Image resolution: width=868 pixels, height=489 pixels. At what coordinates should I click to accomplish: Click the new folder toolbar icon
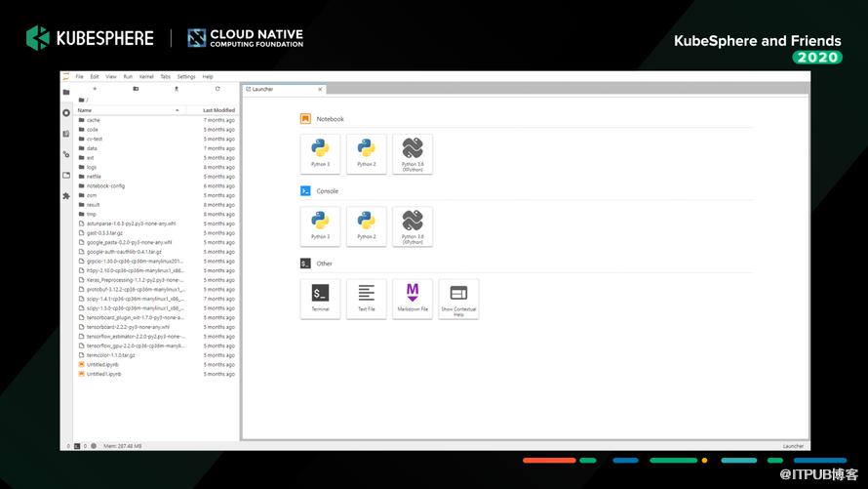136,89
